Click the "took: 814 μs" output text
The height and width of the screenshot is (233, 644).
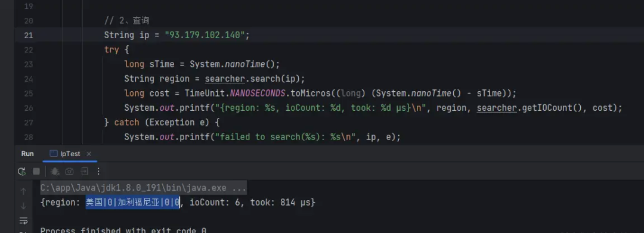coord(280,202)
